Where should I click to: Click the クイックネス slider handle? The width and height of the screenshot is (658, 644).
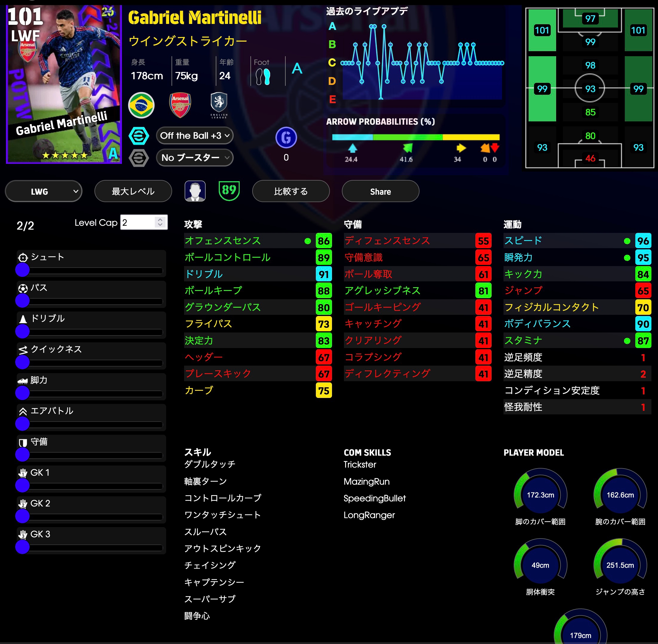click(23, 362)
